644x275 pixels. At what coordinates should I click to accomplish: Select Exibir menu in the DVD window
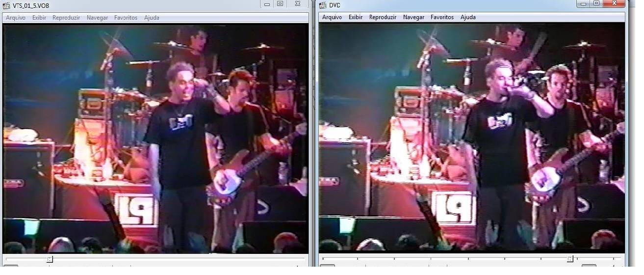click(x=355, y=17)
